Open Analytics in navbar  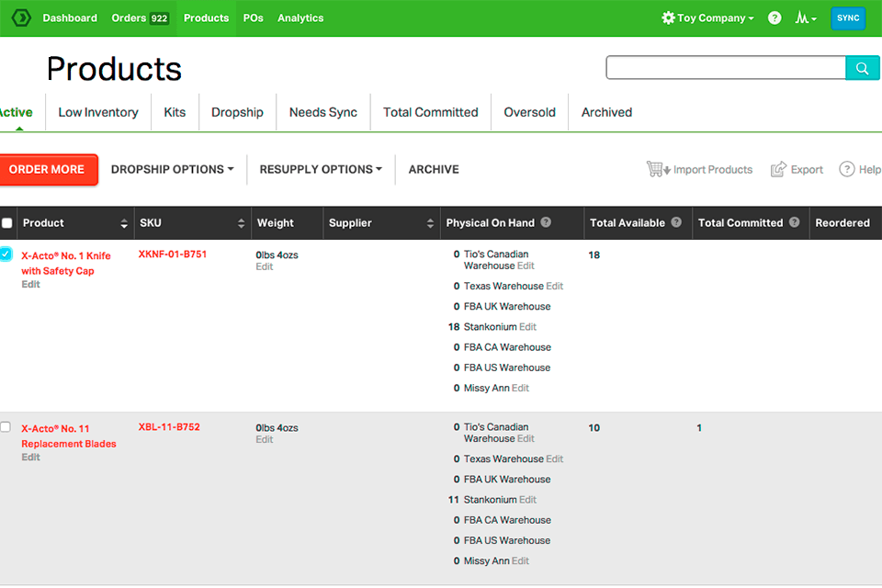[300, 18]
